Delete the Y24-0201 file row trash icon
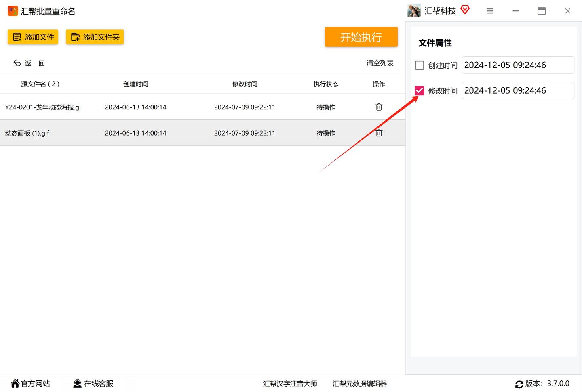Viewport: 582px width, 392px height. 379,107
